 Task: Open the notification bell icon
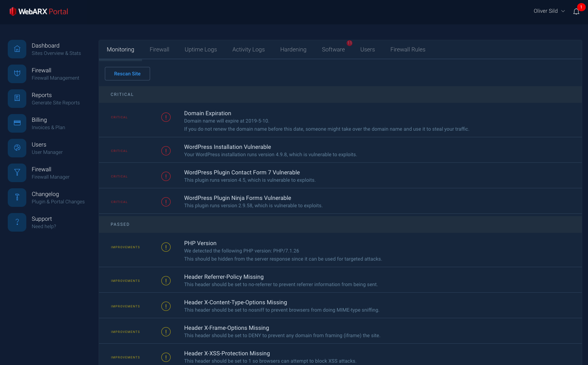click(x=576, y=11)
